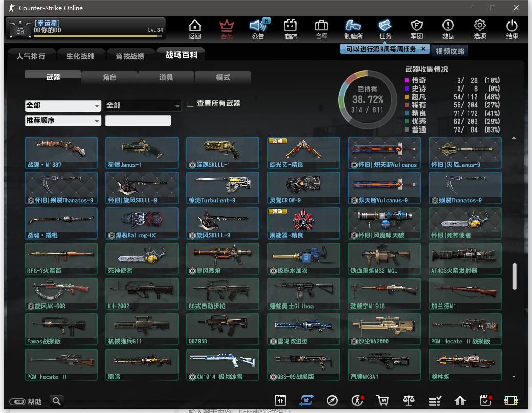Open the 商店 shop icon
Image resolution: width=532 pixels, height=413 pixels.
(291, 29)
